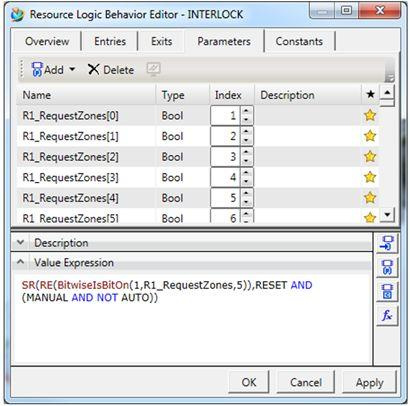Expand the Description section
The width and height of the screenshot is (410, 406).
coord(21,242)
